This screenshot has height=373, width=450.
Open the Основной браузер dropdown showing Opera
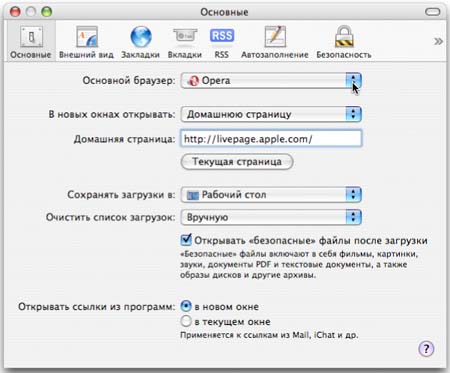coord(271,81)
